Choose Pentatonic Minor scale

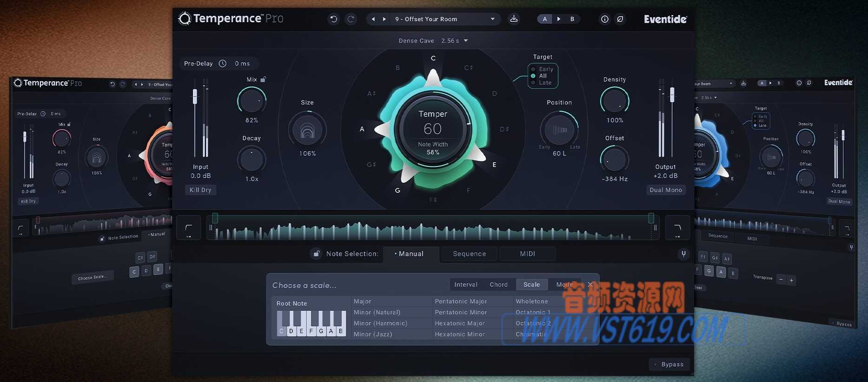tap(472, 312)
